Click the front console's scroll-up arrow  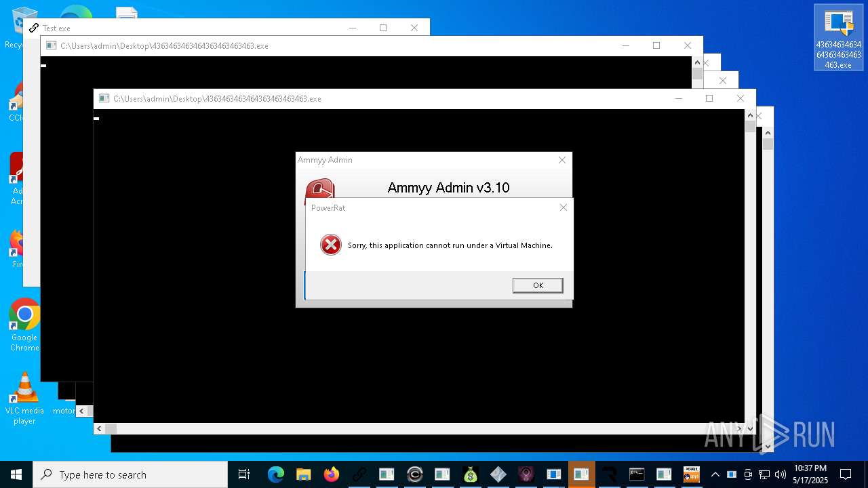click(750, 115)
